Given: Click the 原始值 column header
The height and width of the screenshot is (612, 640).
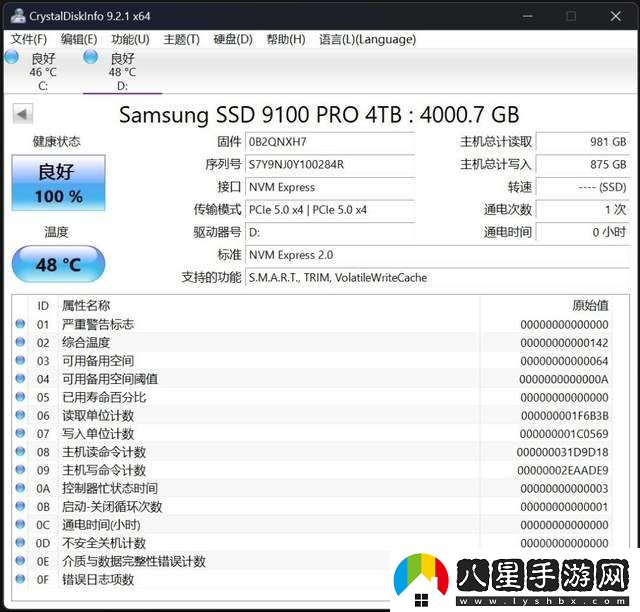Looking at the screenshot, I should [x=590, y=305].
